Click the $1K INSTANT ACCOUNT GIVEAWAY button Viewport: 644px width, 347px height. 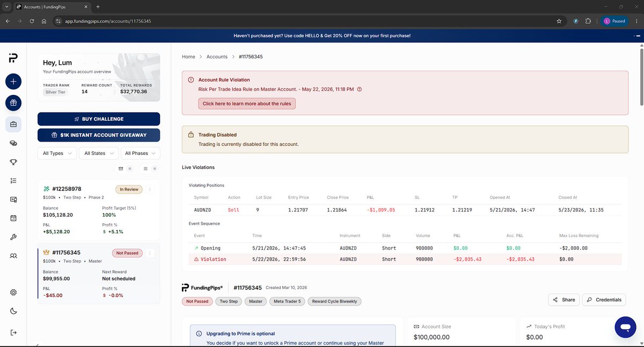click(x=99, y=135)
